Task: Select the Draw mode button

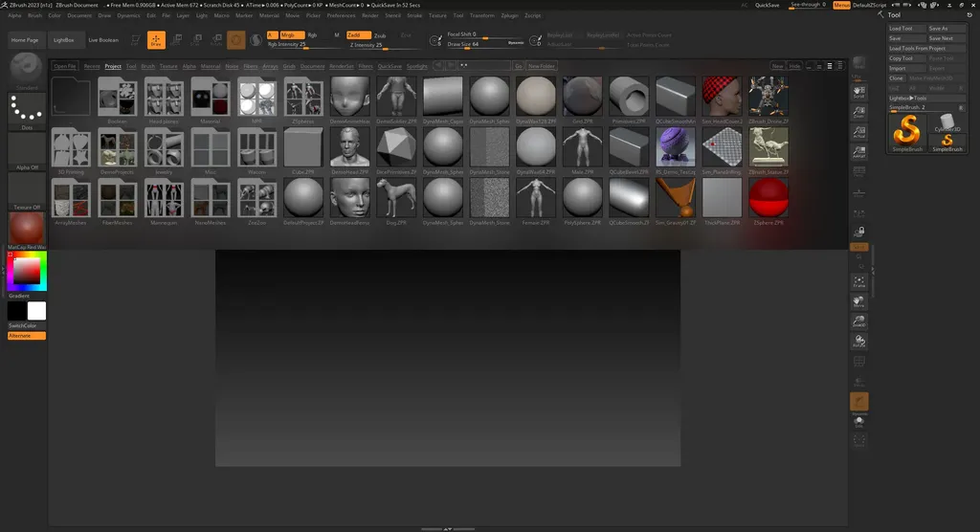Action: point(156,40)
